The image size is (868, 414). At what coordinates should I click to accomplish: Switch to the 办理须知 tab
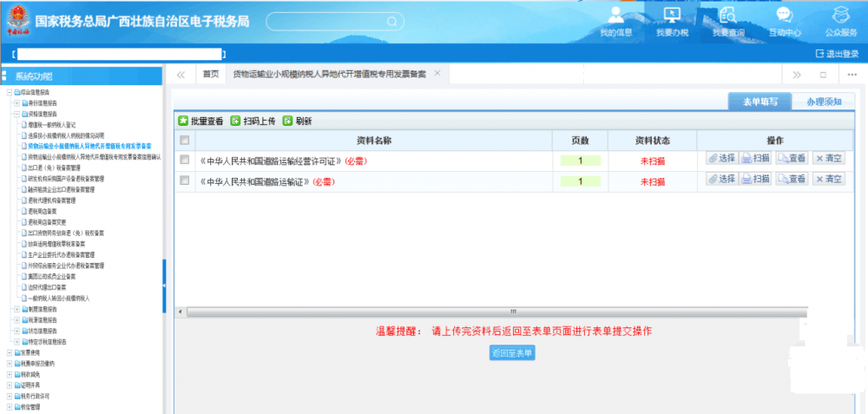[x=823, y=102]
